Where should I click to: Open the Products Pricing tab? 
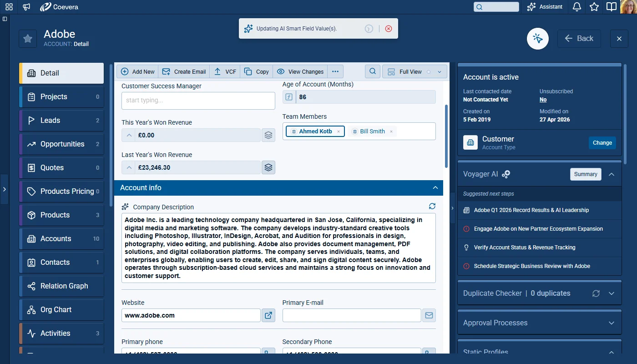61,192
